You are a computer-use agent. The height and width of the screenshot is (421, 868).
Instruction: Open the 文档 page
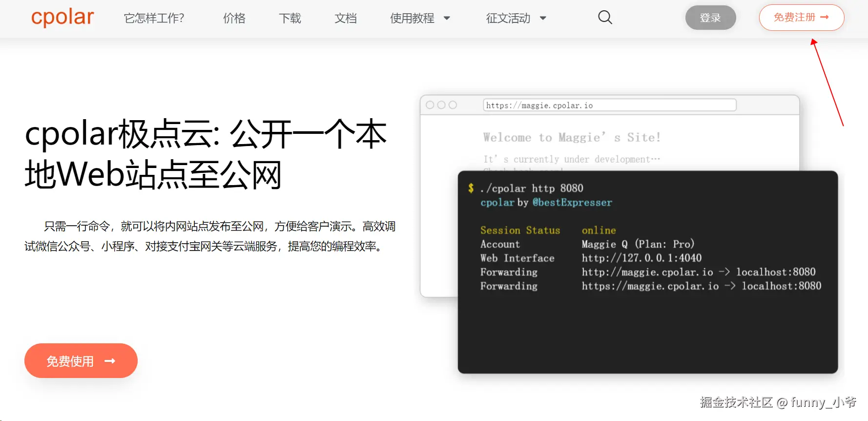pos(346,18)
